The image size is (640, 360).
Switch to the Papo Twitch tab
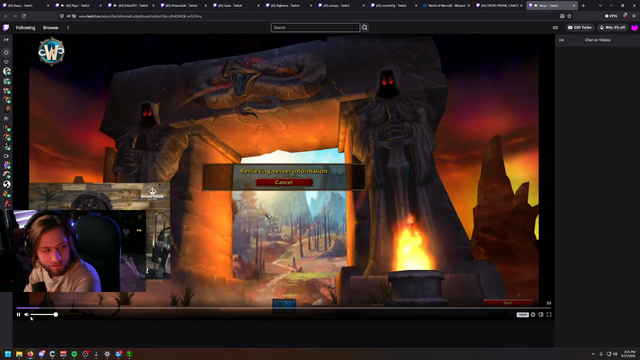pyautogui.click(x=78, y=5)
